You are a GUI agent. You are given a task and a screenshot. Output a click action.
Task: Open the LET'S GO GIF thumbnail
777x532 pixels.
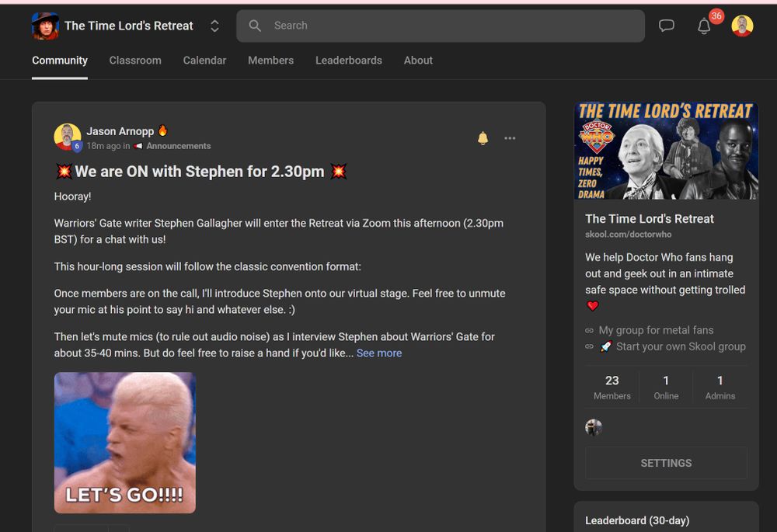pyautogui.click(x=125, y=443)
